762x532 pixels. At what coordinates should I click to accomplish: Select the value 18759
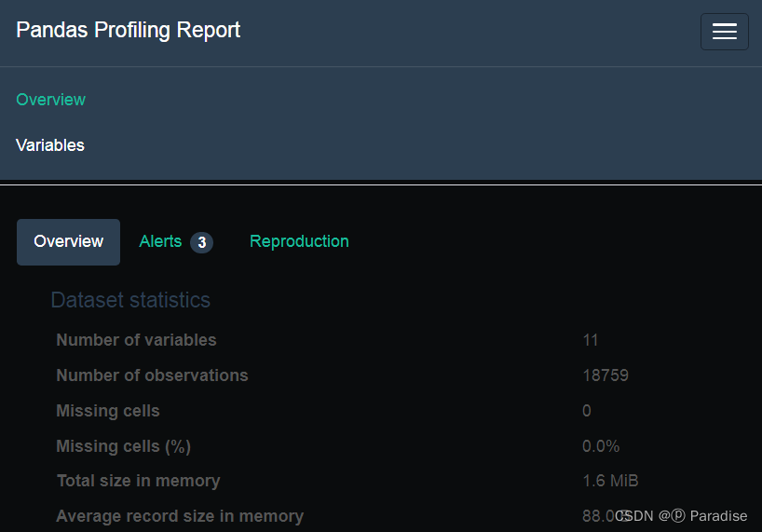(x=606, y=375)
